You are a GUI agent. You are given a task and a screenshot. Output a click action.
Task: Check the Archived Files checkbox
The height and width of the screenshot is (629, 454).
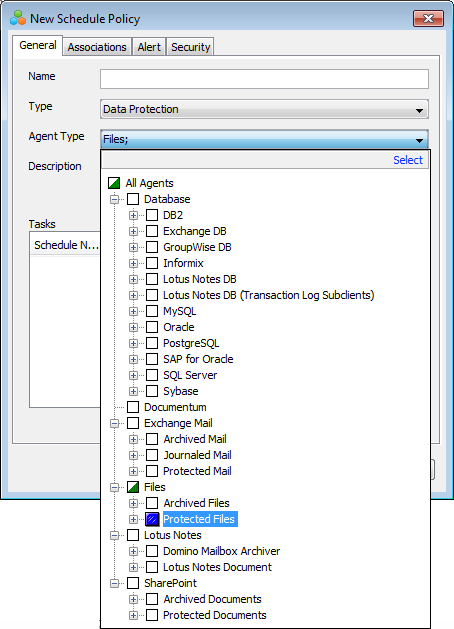click(x=152, y=503)
